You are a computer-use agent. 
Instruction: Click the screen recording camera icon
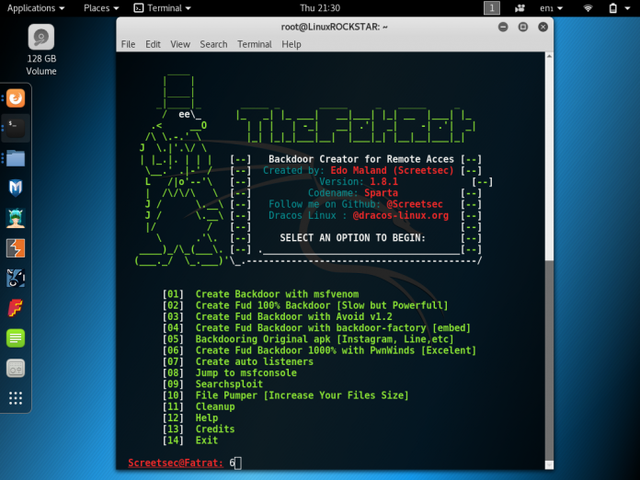click(520, 8)
